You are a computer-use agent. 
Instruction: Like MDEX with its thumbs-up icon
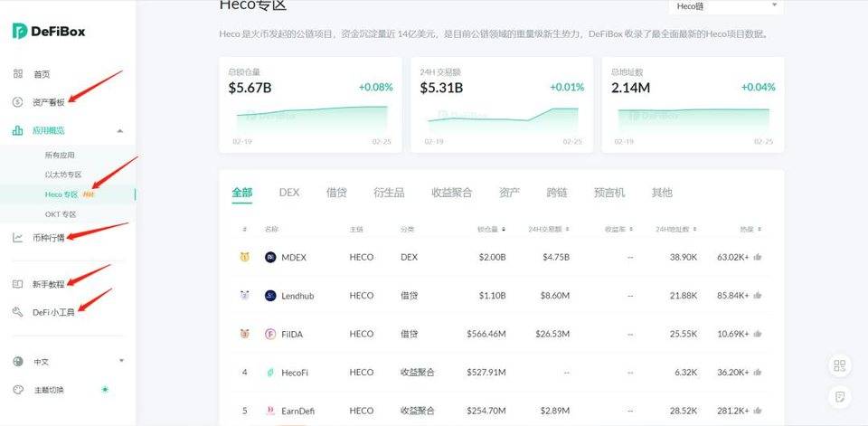(758, 257)
